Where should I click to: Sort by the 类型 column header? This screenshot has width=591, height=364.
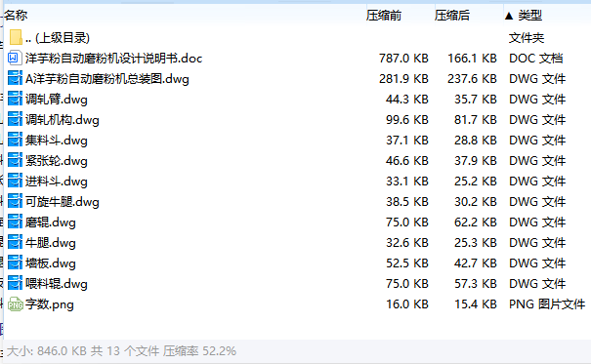pyautogui.click(x=529, y=16)
